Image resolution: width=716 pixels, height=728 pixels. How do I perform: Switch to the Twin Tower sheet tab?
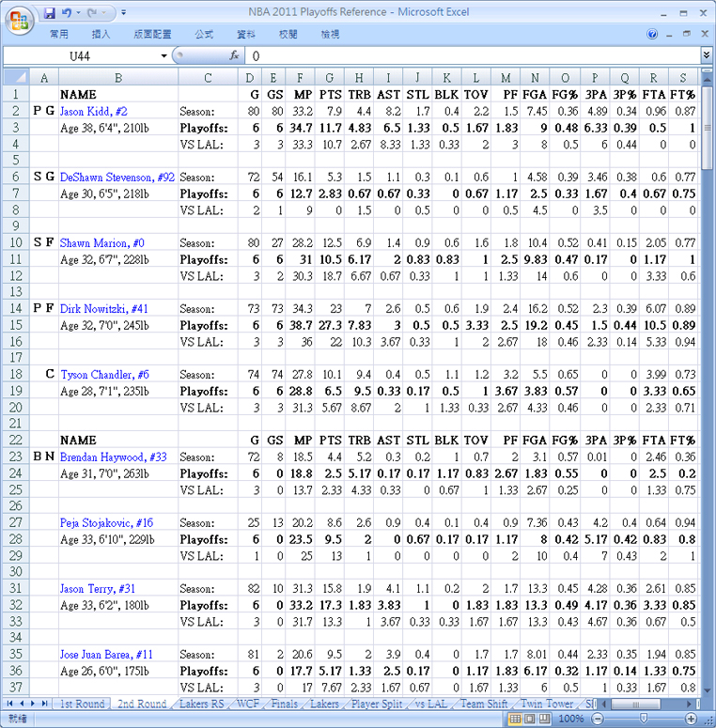coord(547,704)
